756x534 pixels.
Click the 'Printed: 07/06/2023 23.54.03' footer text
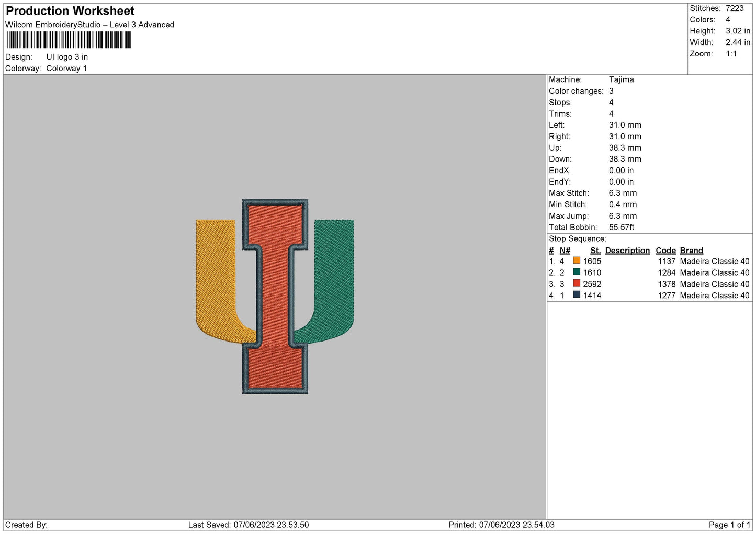tap(501, 525)
